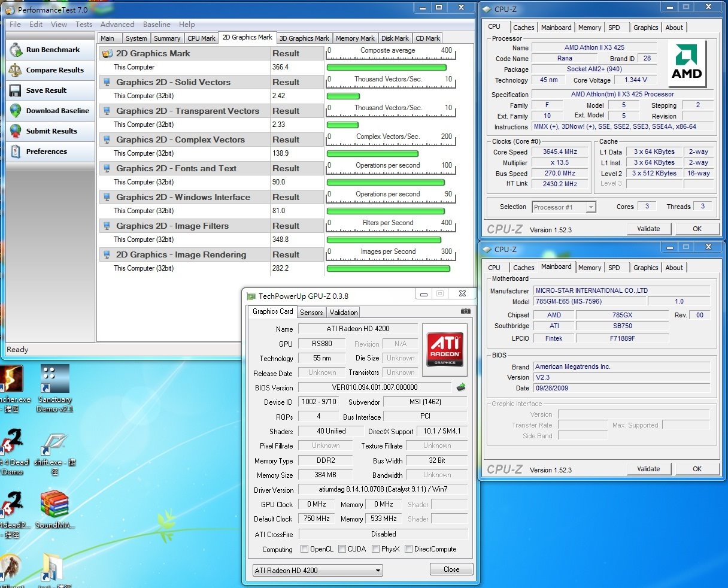Click the camera screenshot icon in GPU-Z
The image size is (728, 588).
click(x=465, y=311)
